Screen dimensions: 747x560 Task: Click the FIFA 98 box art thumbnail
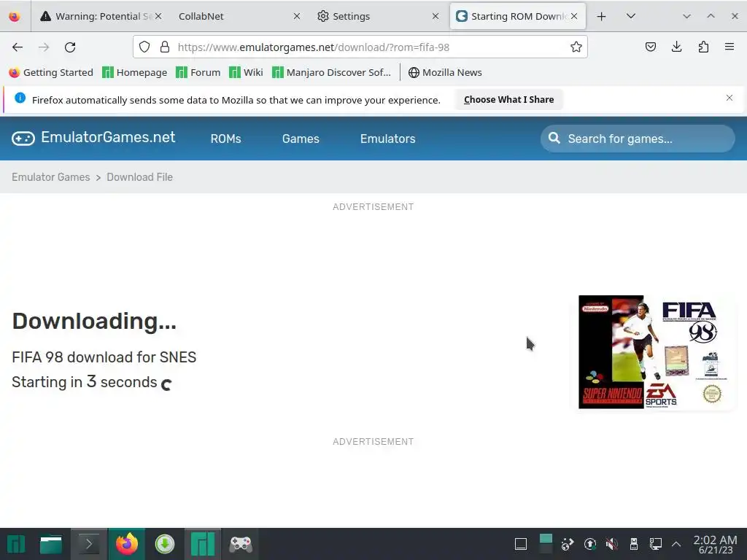pos(654,352)
